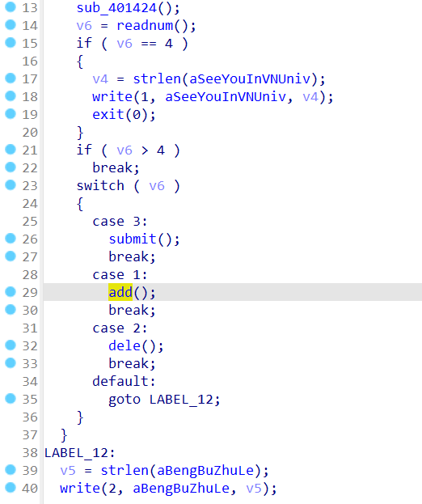422x504 pixels.
Task: Click the blue dot beside line 32
Action: point(11,345)
